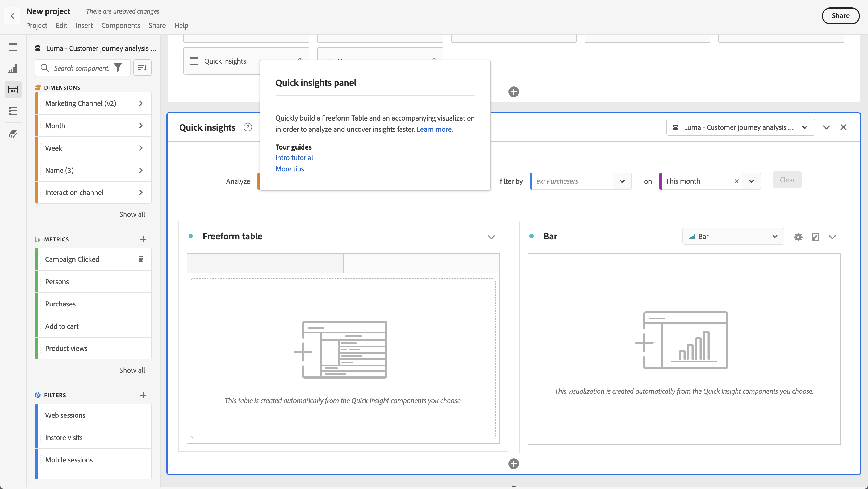Image resolution: width=868 pixels, height=489 pixels.
Task: Expand the Marketing Channel (v2) dimension
Action: click(141, 103)
